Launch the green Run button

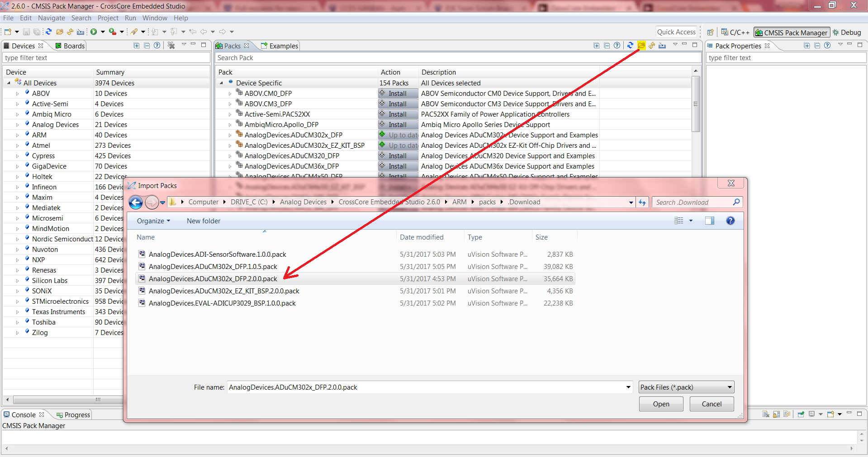(x=94, y=32)
